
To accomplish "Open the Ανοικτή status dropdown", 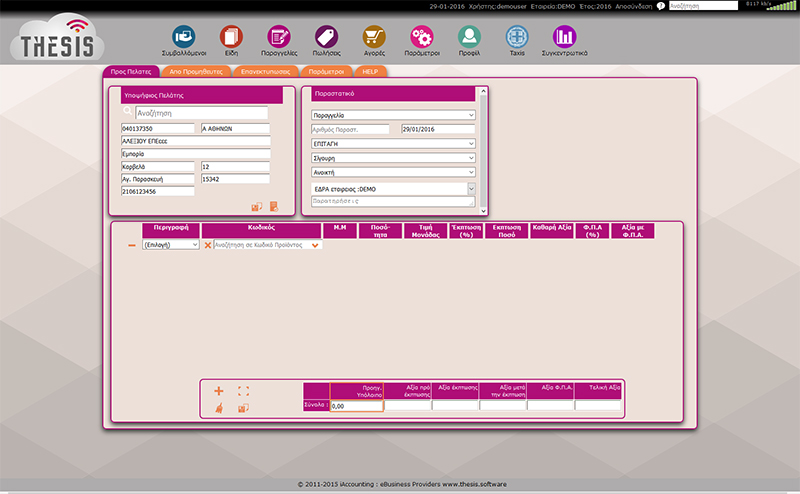I will coord(393,172).
